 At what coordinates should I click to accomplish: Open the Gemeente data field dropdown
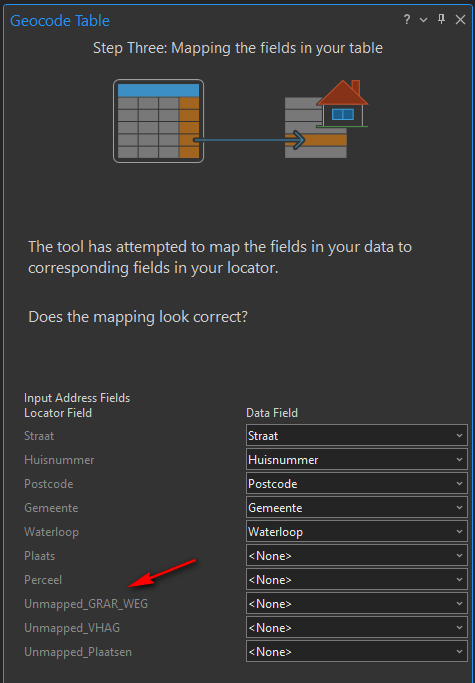click(x=356, y=507)
